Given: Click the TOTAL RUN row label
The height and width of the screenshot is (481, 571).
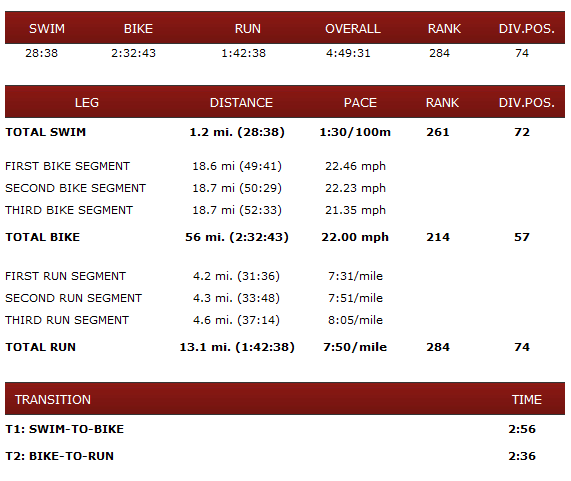Looking at the screenshot, I should pos(40,347).
